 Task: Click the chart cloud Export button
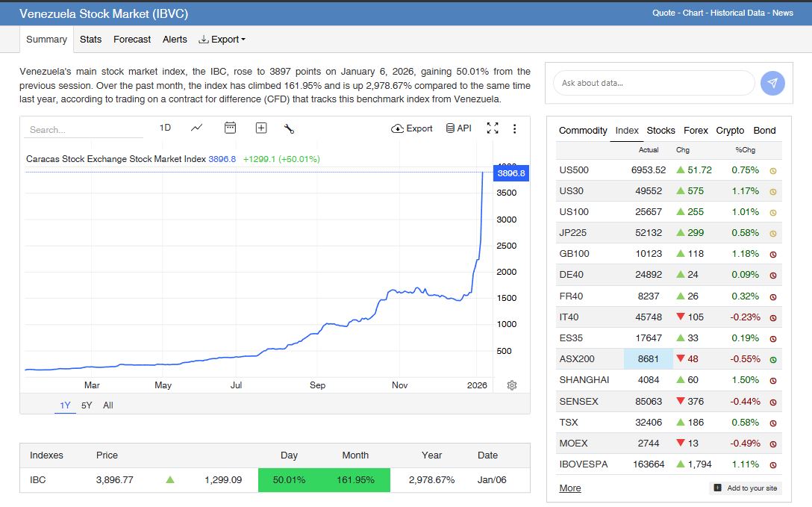click(x=412, y=128)
